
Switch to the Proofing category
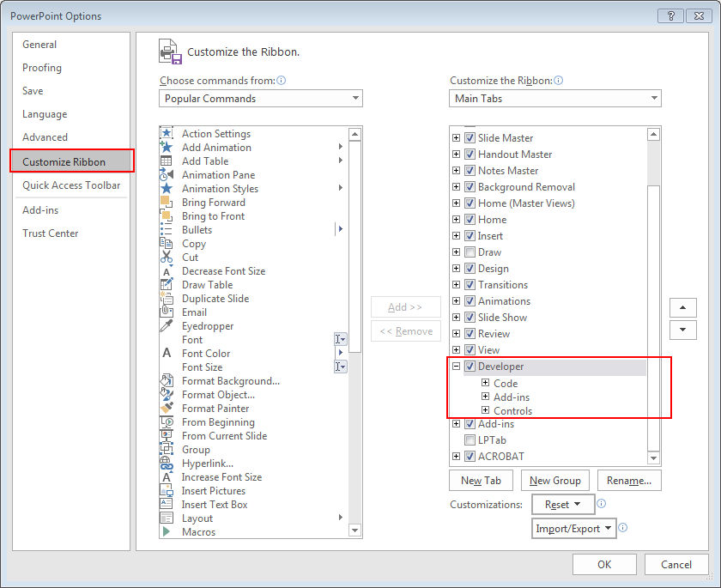pyautogui.click(x=41, y=67)
